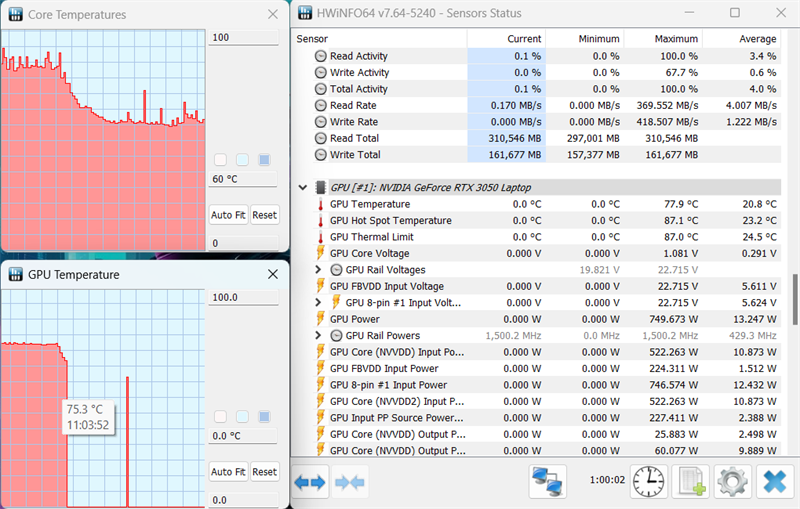Expand the GPU Rail Powers row
The image size is (800, 509).
point(318,335)
